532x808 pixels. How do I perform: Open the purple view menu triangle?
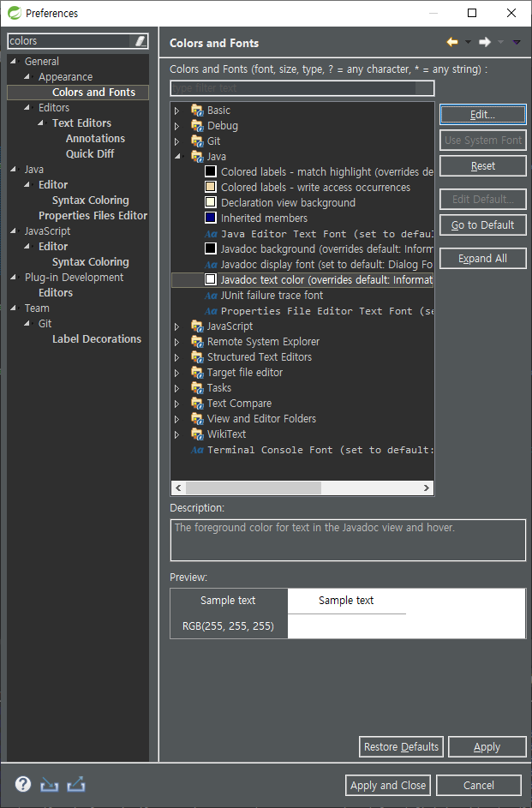pos(517,42)
